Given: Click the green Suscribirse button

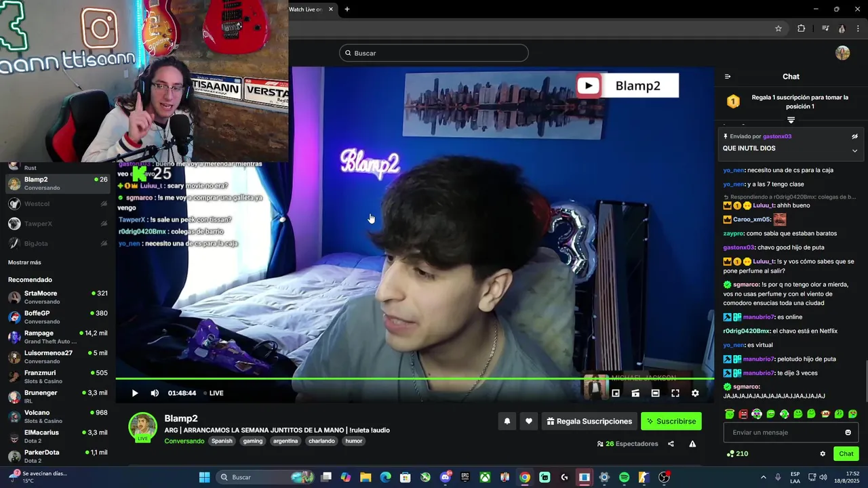Looking at the screenshot, I should tap(671, 422).
